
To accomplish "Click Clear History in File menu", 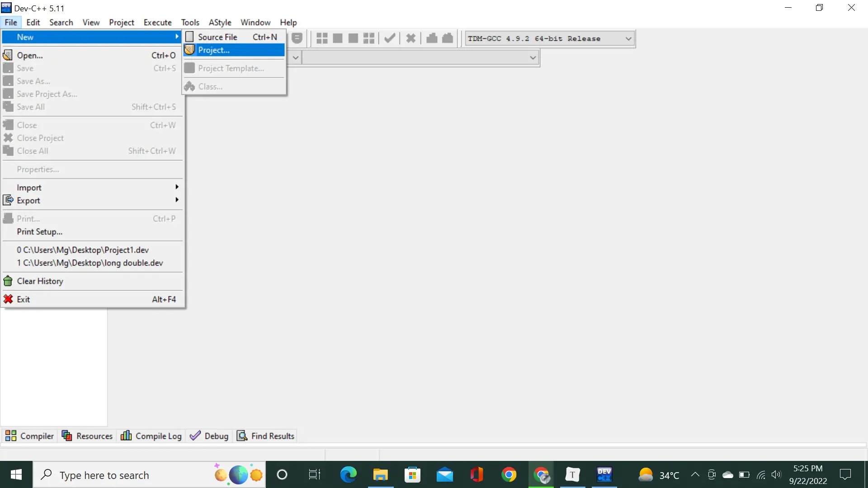I will click(40, 281).
